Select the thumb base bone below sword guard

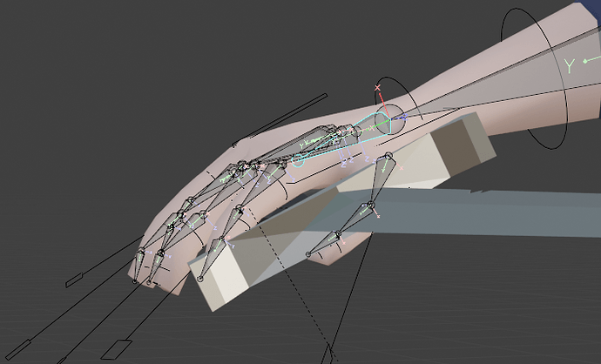[x=382, y=179]
